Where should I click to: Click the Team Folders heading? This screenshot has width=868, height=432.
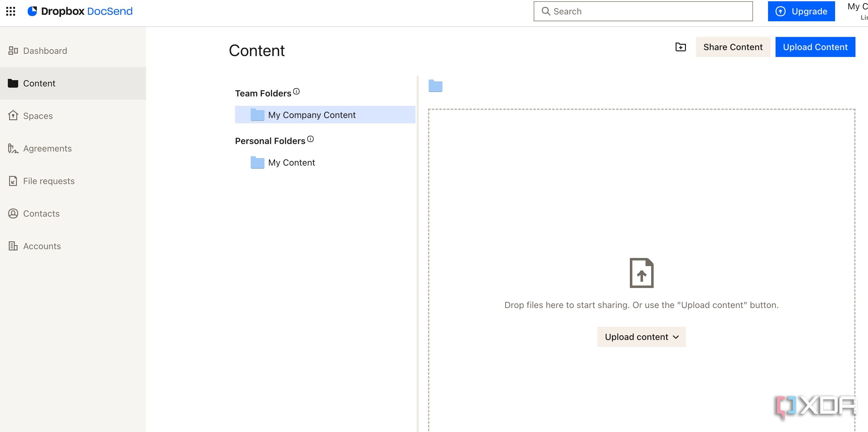click(x=263, y=93)
